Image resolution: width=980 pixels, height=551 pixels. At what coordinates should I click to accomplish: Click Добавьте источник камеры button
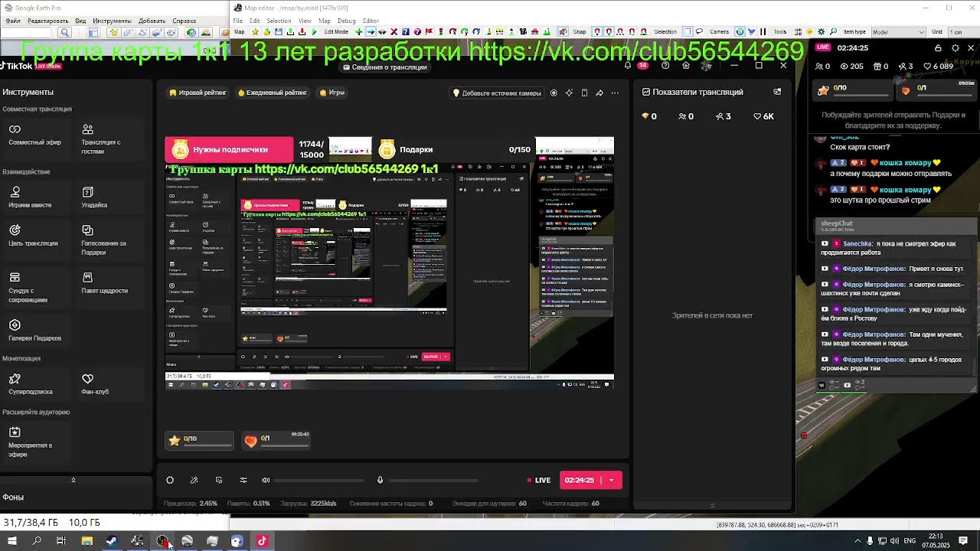click(x=498, y=93)
